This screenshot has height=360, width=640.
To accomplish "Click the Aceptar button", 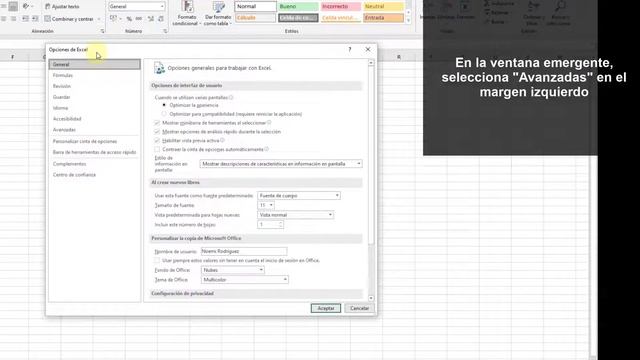I will coord(326,308).
